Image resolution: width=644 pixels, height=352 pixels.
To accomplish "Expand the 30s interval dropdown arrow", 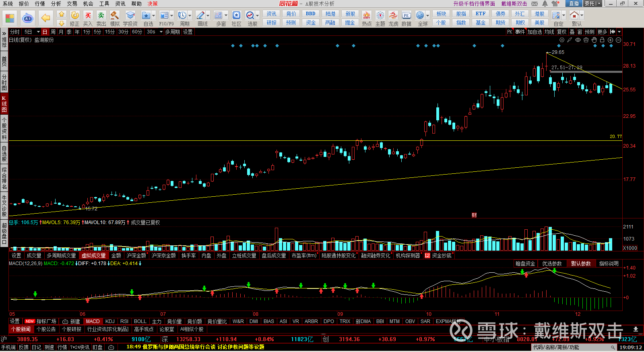I will click(161, 32).
